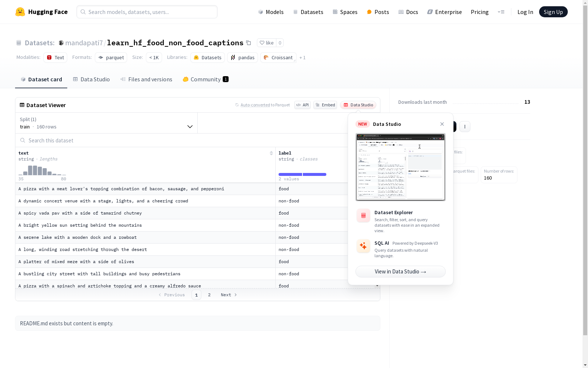Image resolution: width=588 pixels, height=368 pixels.
Task: Select the 'A bright yellow sun setting' cell
Action: tap(145, 225)
